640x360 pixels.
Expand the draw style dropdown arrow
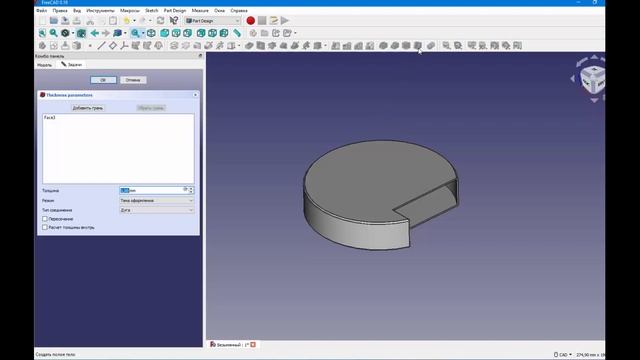click(x=73, y=33)
